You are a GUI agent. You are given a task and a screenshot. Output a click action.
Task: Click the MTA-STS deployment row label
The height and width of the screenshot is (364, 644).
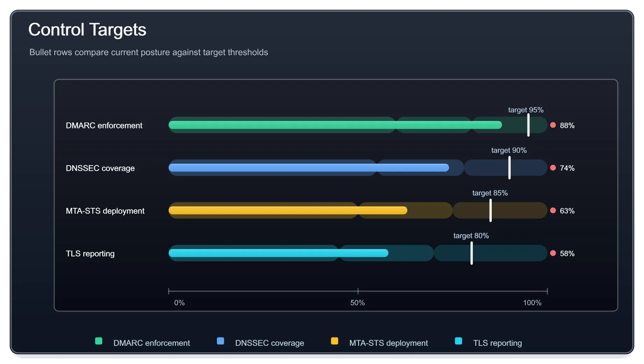click(x=105, y=211)
